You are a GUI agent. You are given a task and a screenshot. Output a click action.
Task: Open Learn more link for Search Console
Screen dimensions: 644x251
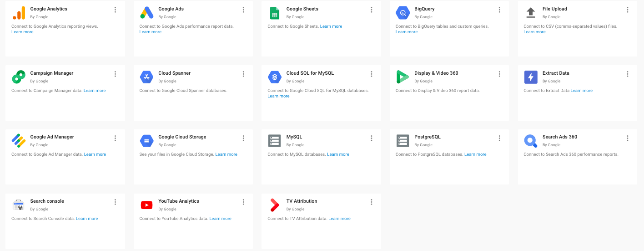click(87, 219)
